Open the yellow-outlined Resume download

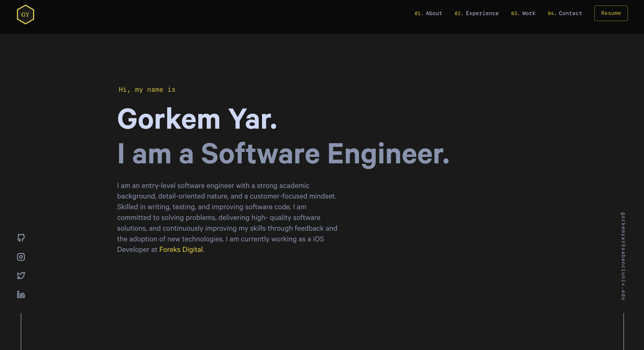(611, 13)
